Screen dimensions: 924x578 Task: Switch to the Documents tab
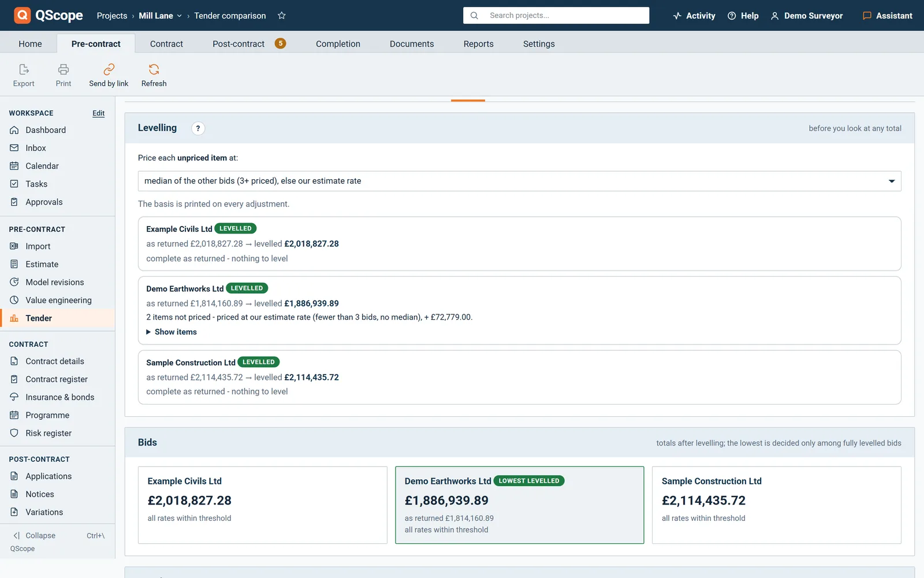(412, 44)
